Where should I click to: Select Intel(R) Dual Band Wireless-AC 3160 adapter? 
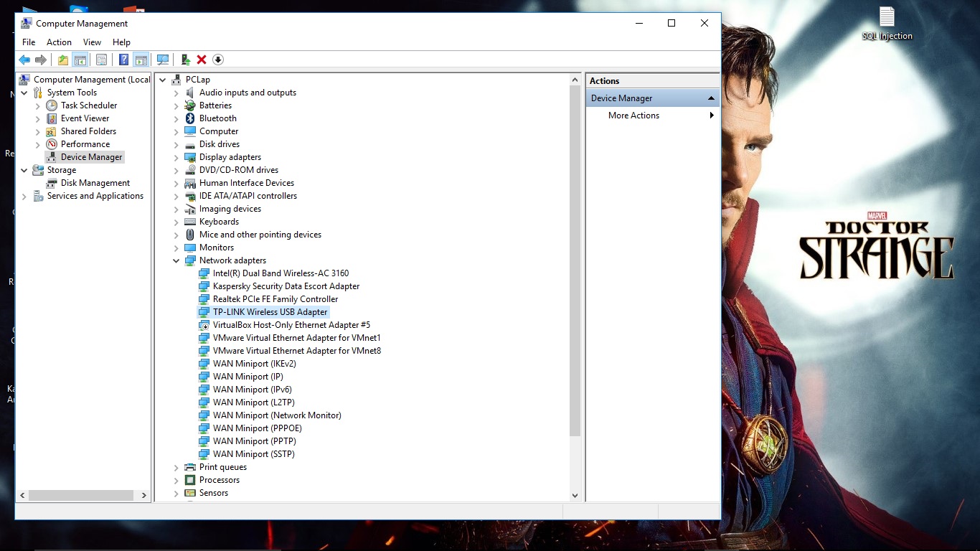[281, 273]
